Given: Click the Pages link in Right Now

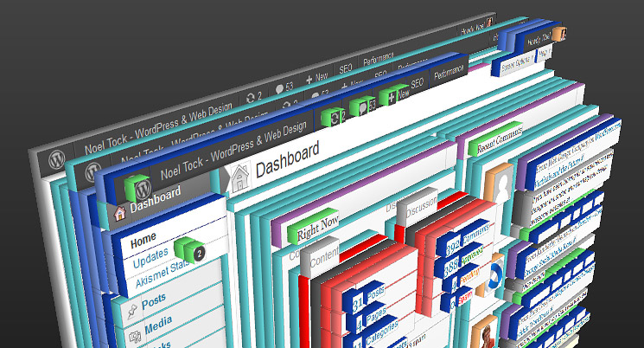Looking at the screenshot, I should pyautogui.click(x=377, y=315).
